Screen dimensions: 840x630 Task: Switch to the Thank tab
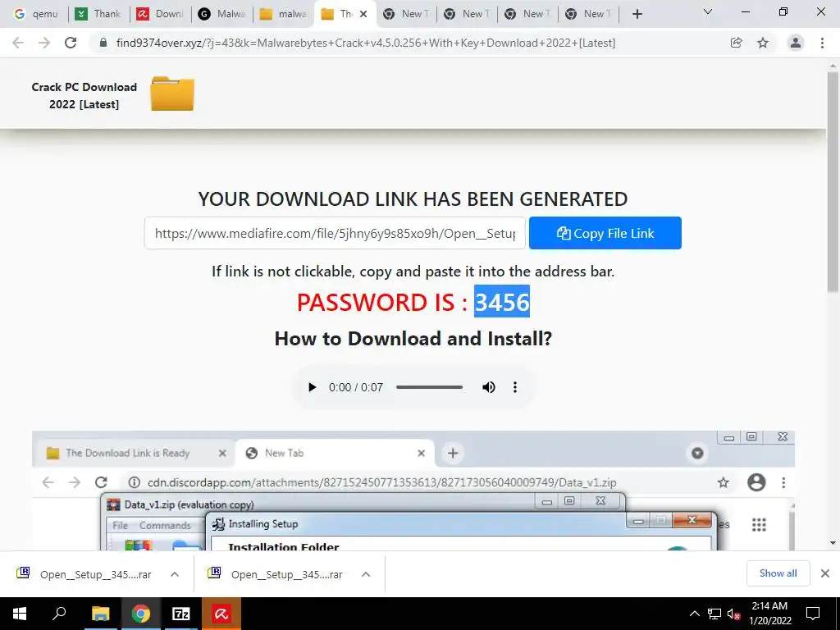click(x=98, y=14)
